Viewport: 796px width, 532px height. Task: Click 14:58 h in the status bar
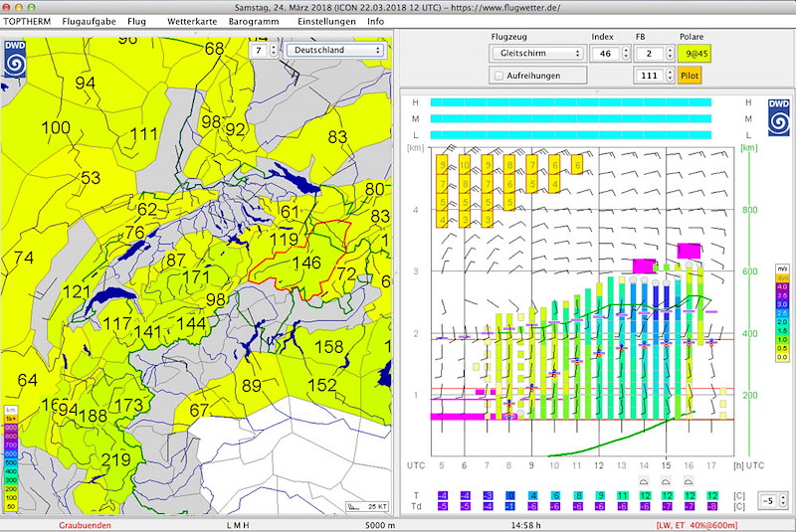[526, 525]
